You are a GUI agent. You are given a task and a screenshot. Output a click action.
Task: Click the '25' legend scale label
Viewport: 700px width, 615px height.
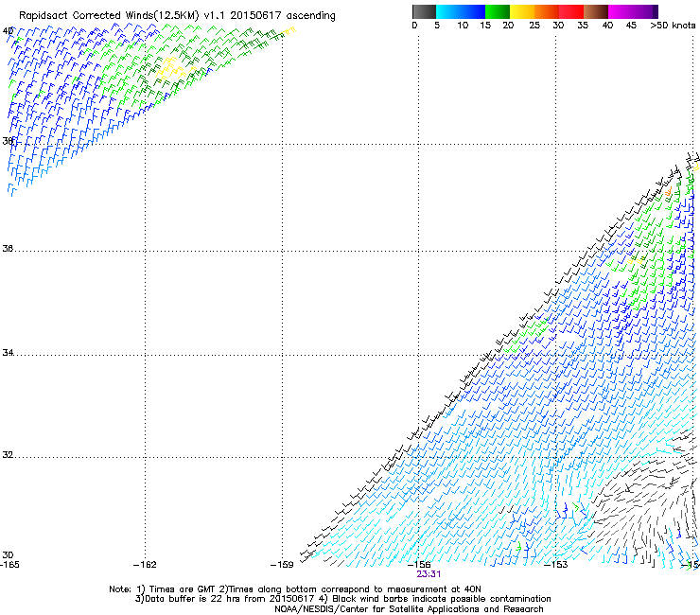[534, 26]
